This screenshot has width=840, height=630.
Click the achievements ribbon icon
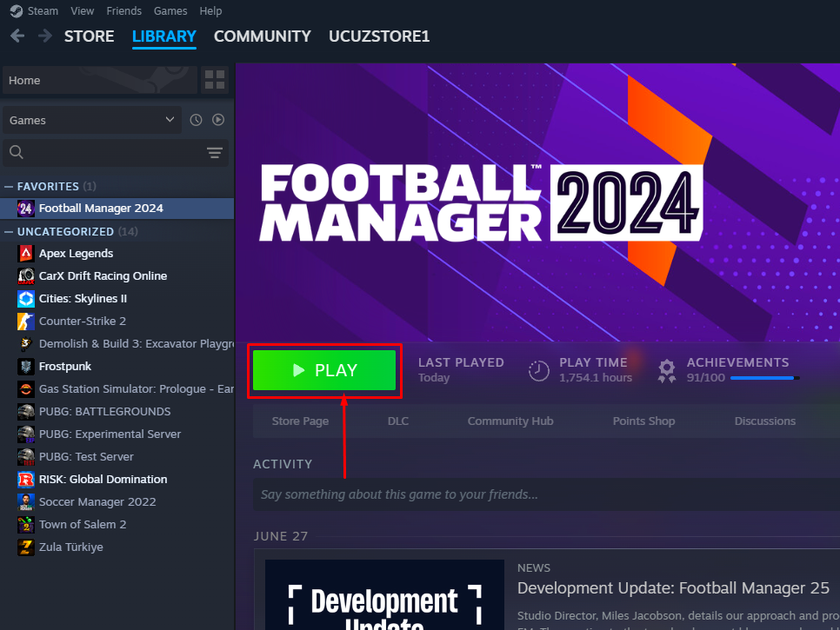[x=667, y=371]
